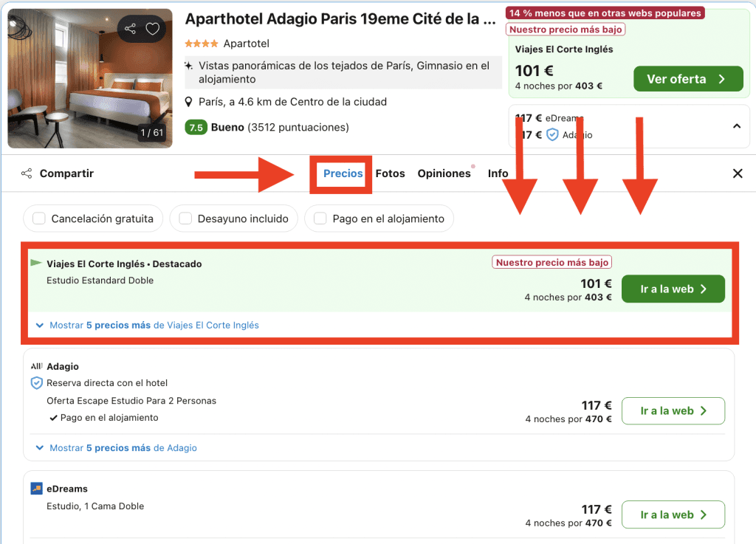Click the Adagio verified shield icon
The width and height of the screenshot is (756, 544).
[37, 383]
